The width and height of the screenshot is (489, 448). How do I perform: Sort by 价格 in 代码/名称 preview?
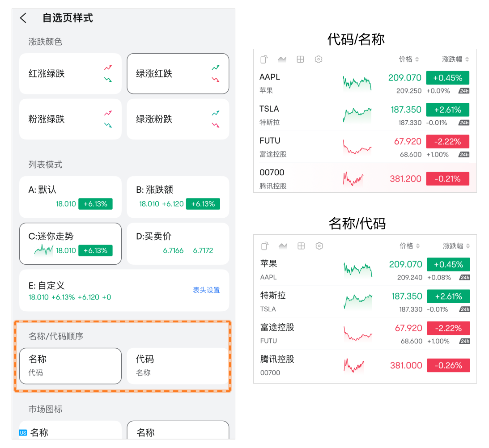[408, 59]
